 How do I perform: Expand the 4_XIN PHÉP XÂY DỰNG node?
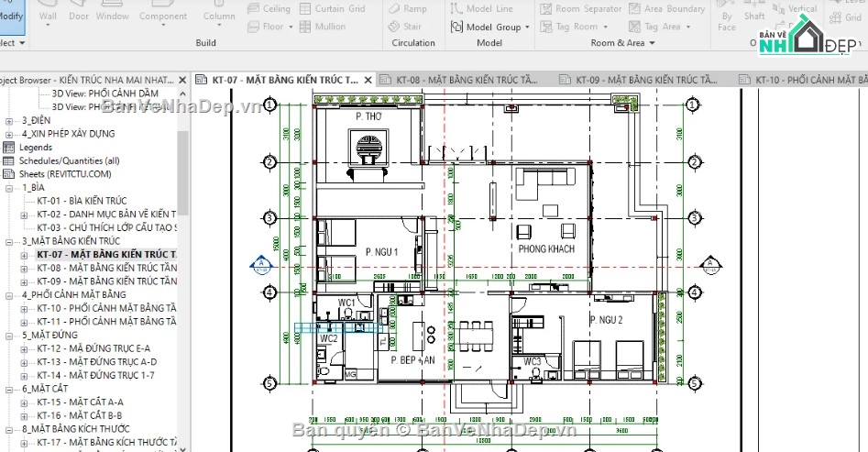pyautogui.click(x=9, y=134)
